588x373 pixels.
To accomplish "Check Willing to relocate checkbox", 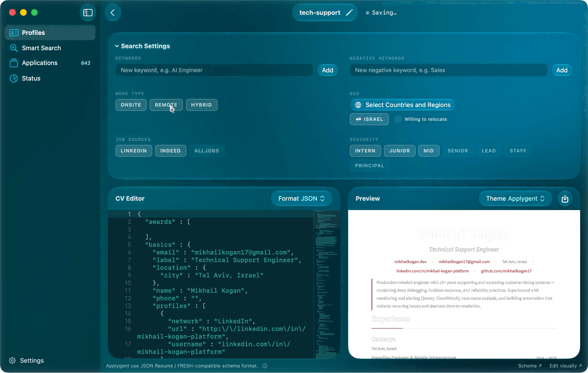I will 398,119.
